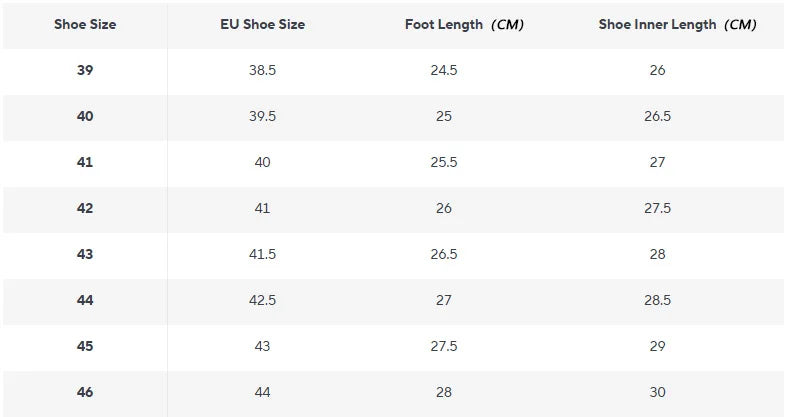The height and width of the screenshot is (417, 790).
Task: Click shoe inner length 30 cell
Action: [x=657, y=392]
